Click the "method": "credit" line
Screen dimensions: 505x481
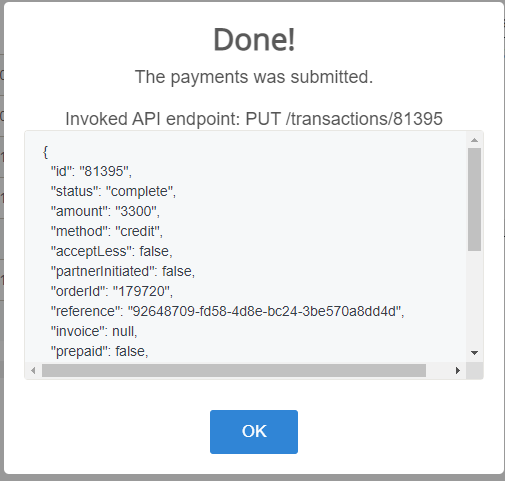(x=107, y=231)
